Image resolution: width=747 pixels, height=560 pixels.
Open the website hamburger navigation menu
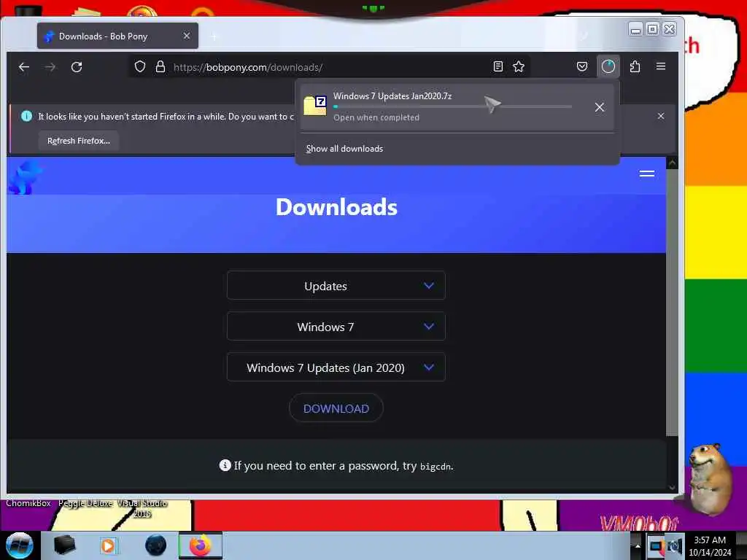click(646, 174)
